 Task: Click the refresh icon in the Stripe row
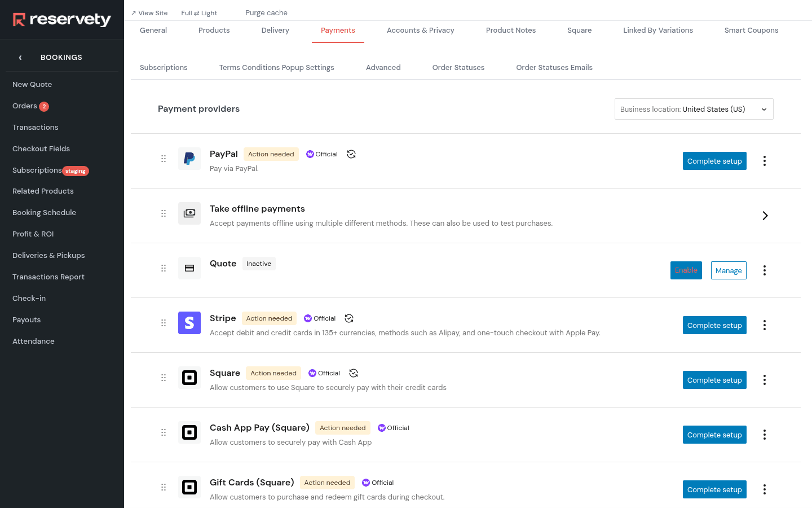coord(349,318)
